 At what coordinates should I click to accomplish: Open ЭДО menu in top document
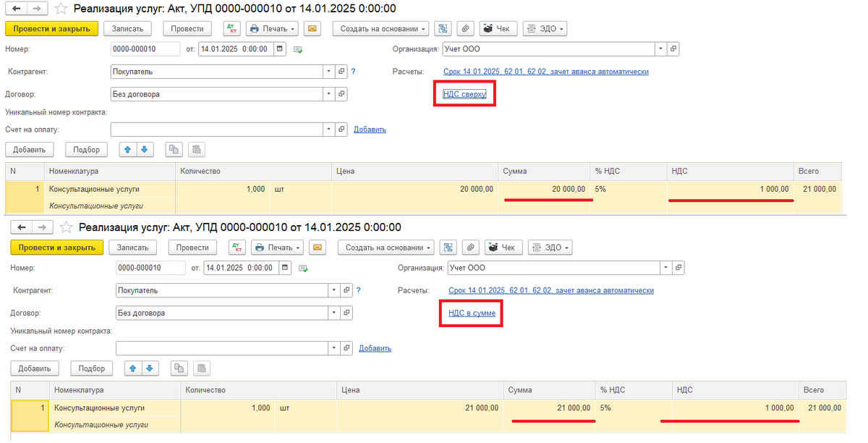click(544, 29)
